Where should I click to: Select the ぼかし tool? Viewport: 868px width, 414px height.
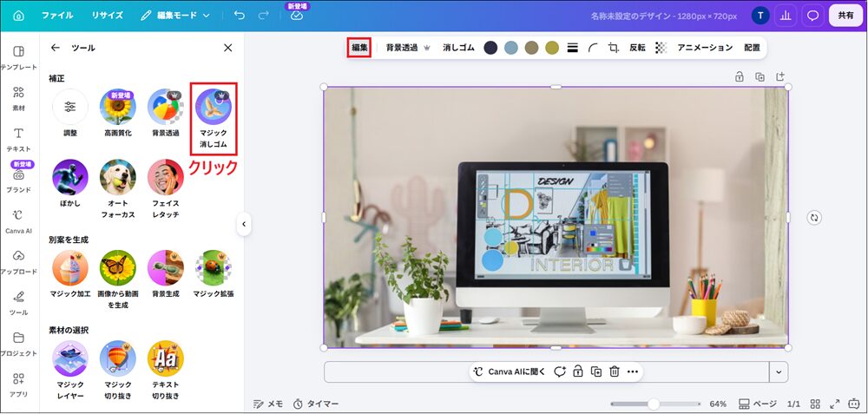pyautogui.click(x=69, y=182)
